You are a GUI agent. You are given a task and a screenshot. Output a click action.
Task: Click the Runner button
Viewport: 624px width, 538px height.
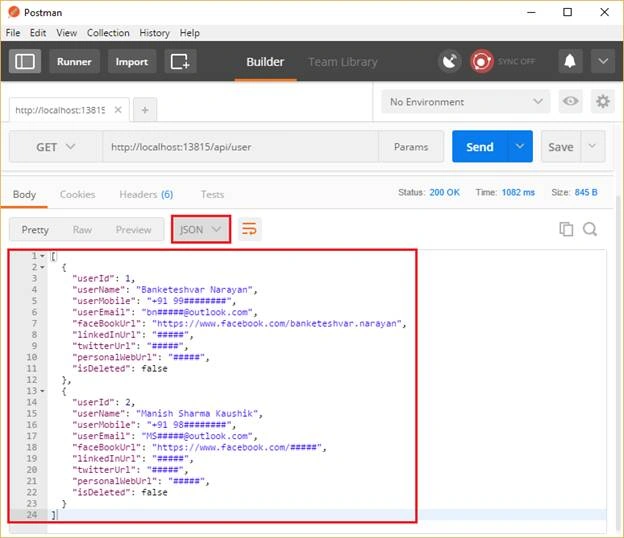click(74, 62)
